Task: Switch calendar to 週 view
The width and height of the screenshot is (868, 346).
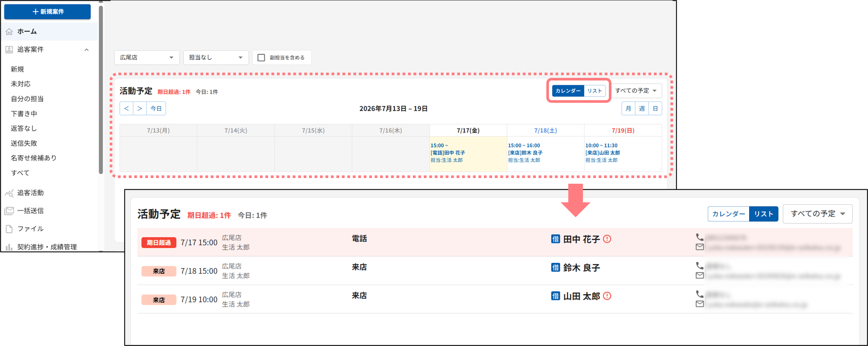Action: 642,108
